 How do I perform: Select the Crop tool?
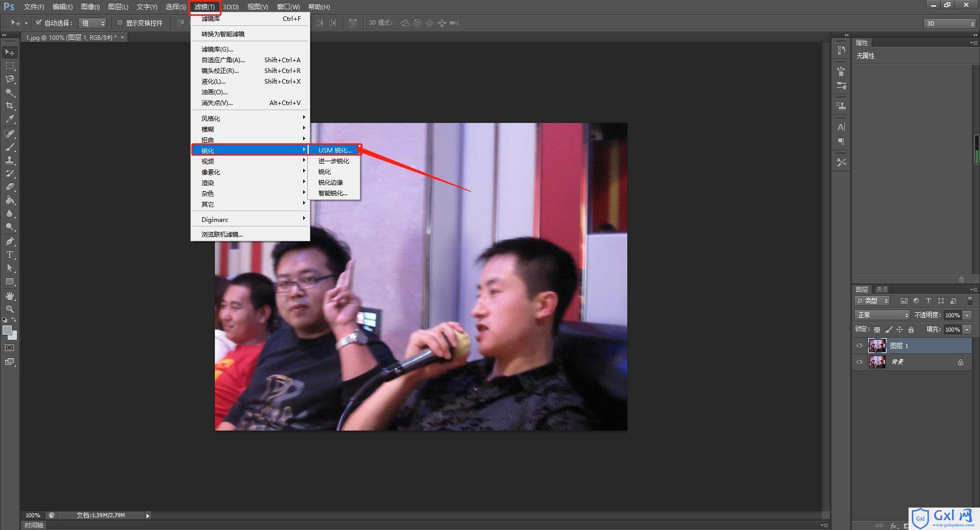10,106
